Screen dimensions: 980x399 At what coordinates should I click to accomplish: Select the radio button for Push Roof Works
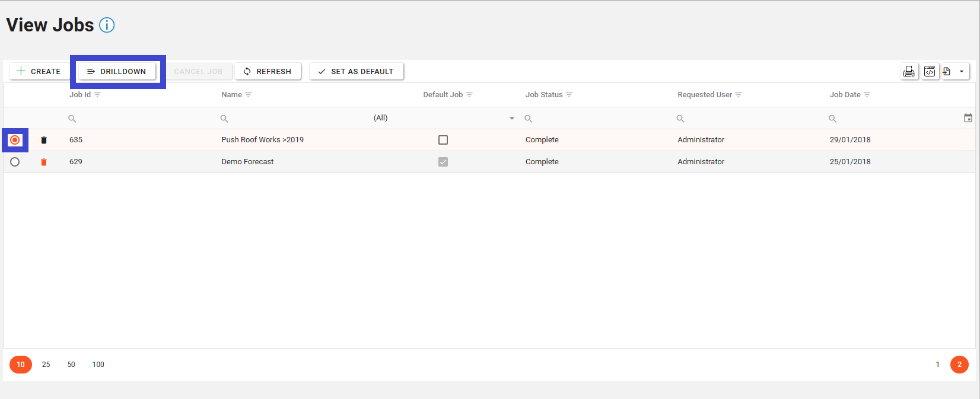pyautogui.click(x=15, y=140)
